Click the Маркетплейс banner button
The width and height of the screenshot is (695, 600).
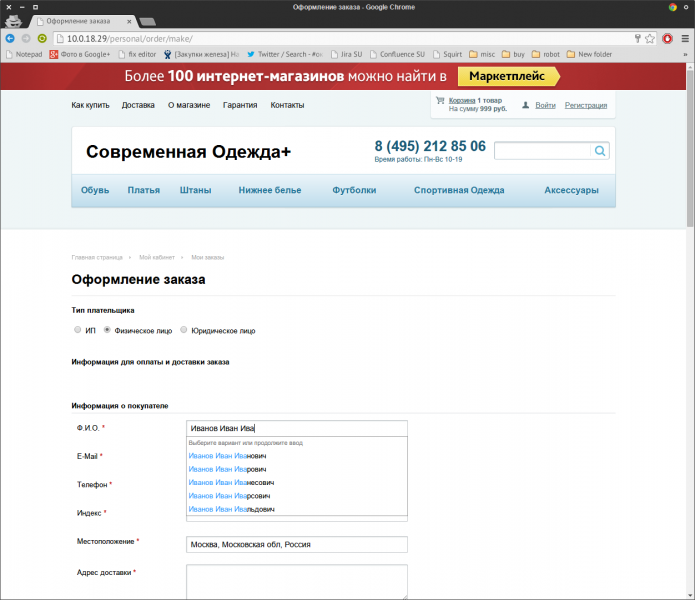(x=508, y=77)
